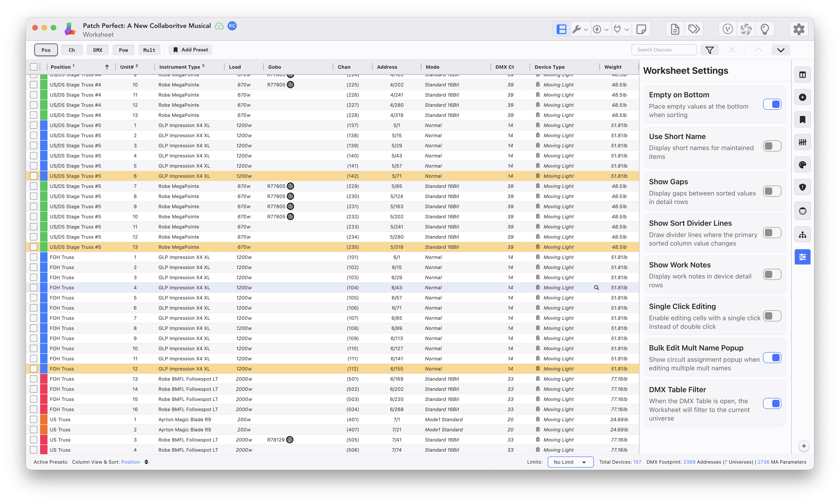Click the Vectorworks V circle icon
840x504 pixels.
coord(728,29)
